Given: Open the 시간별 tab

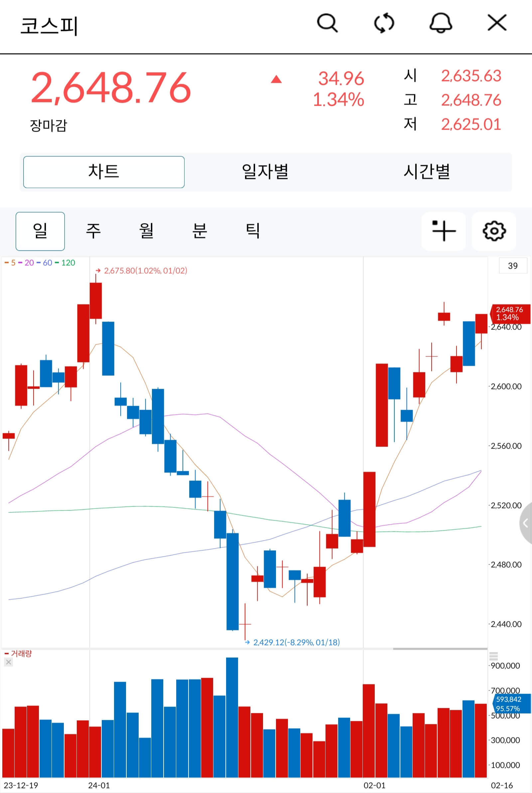Looking at the screenshot, I should coord(427,172).
